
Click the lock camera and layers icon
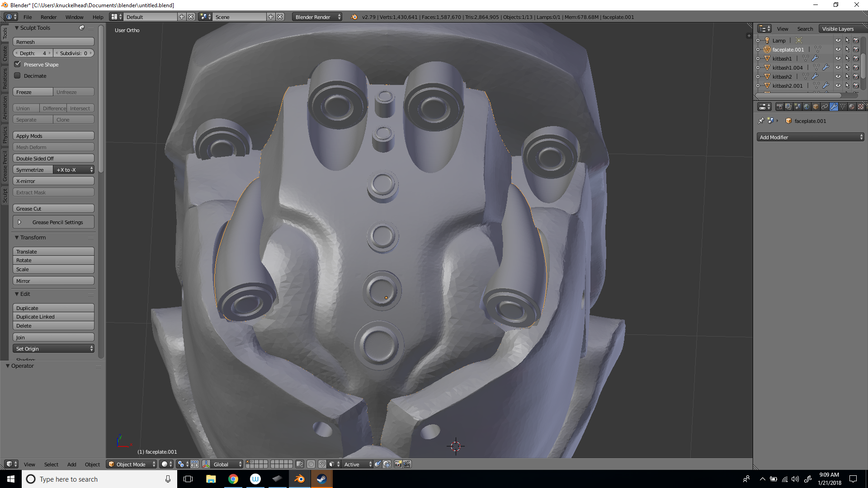(299, 464)
